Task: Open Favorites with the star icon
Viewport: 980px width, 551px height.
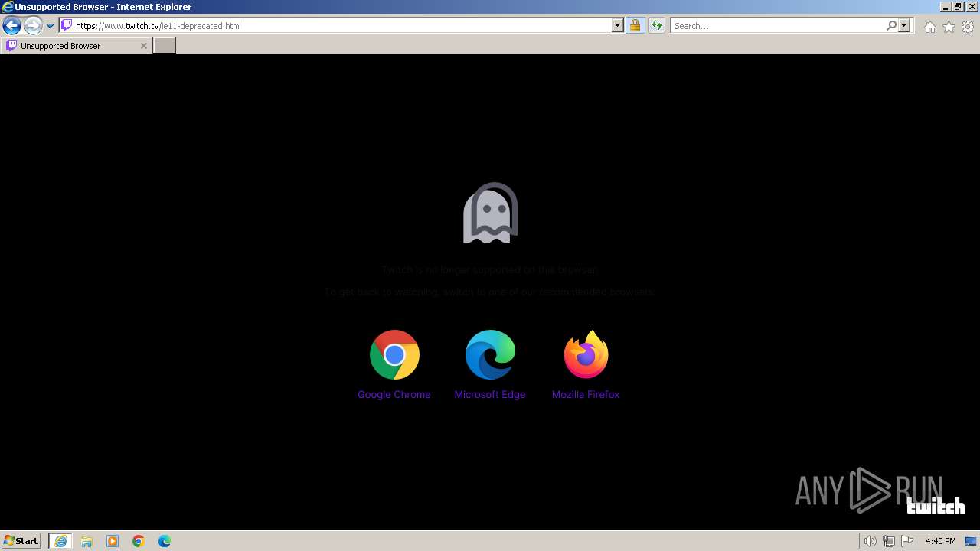Action: click(x=949, y=27)
